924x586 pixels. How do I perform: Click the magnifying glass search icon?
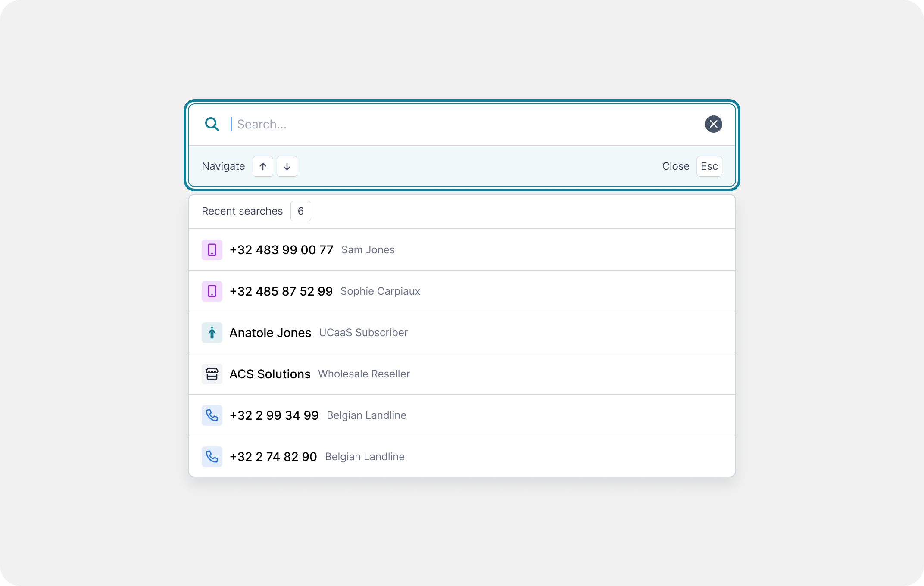(x=212, y=124)
